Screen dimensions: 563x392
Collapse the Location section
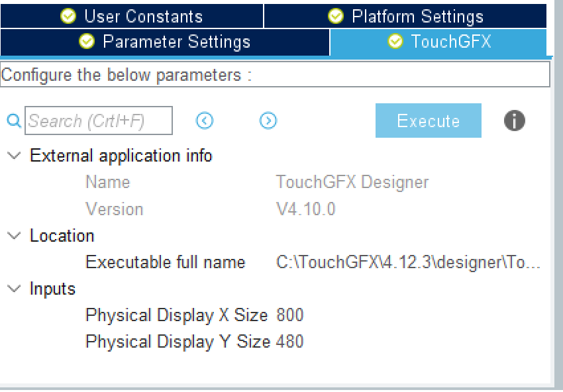pyautogui.click(x=14, y=236)
